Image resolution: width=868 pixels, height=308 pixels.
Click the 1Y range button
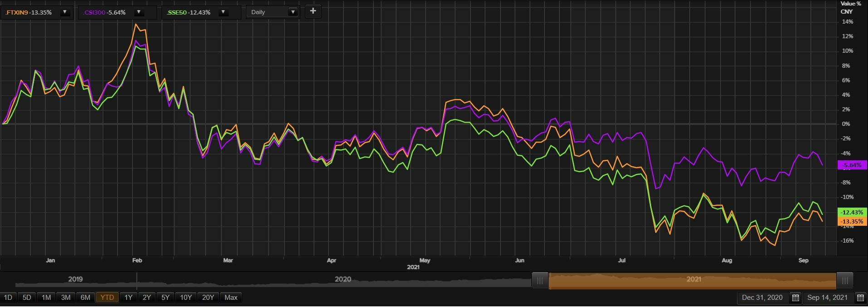[128, 298]
